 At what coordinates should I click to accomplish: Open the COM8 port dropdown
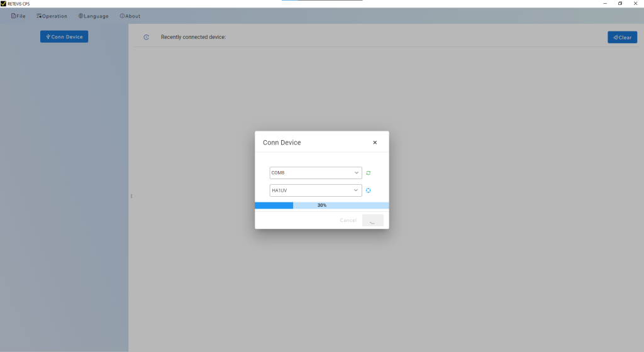(x=316, y=173)
